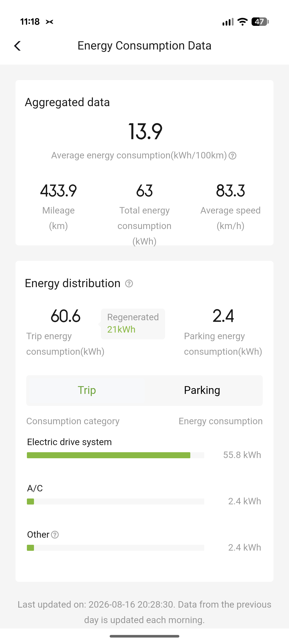This screenshot has width=289, height=644.
Task: Tap the battery indicator in status bar
Action: pyautogui.click(x=260, y=22)
